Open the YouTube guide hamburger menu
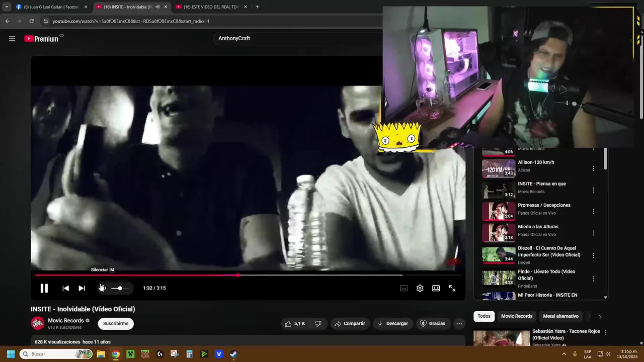The height and width of the screenshot is (362, 644). (12, 38)
